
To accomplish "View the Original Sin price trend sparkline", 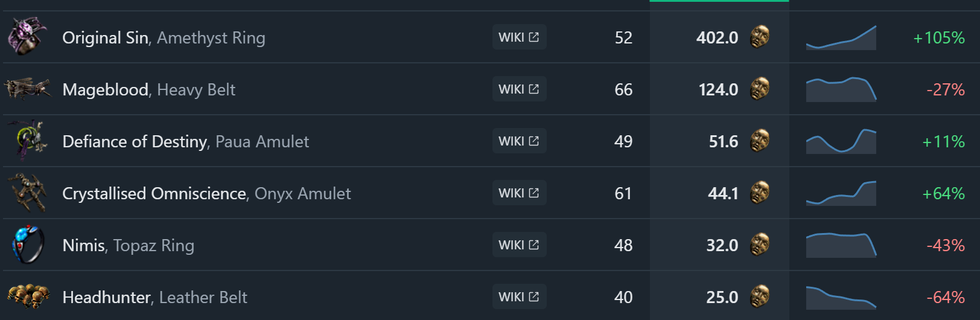I will (841, 38).
